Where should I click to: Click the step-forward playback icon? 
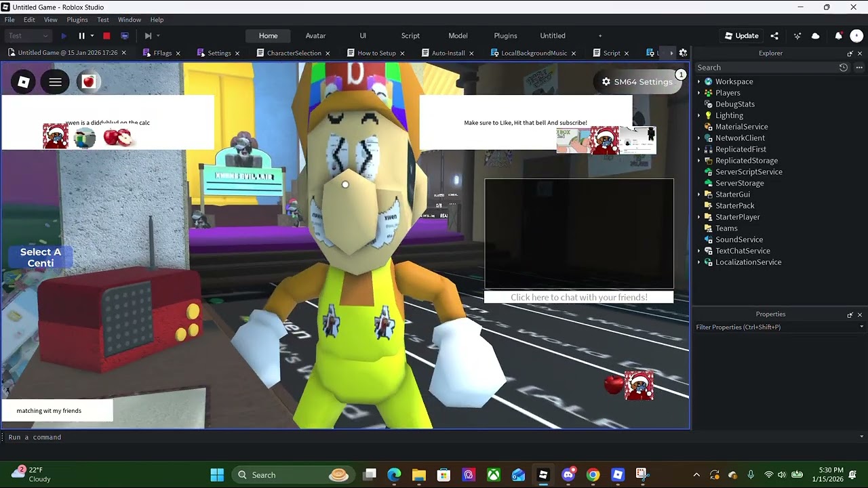pos(148,36)
